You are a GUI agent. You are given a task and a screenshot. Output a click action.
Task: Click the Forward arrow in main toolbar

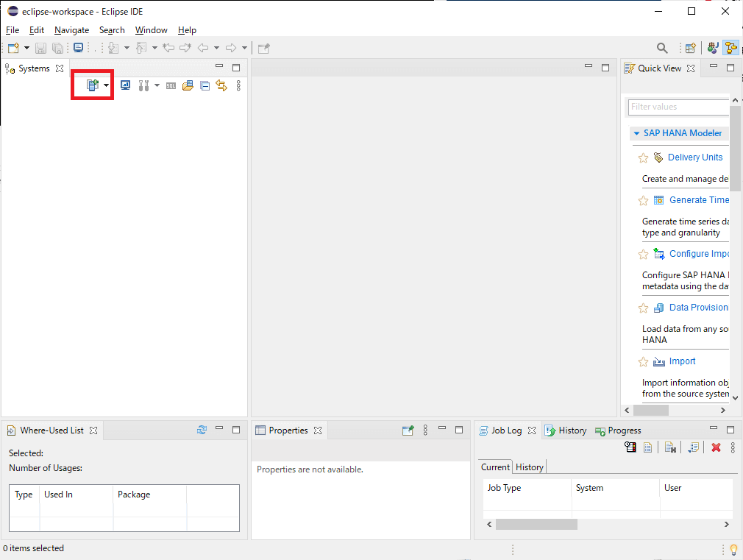[231, 48]
